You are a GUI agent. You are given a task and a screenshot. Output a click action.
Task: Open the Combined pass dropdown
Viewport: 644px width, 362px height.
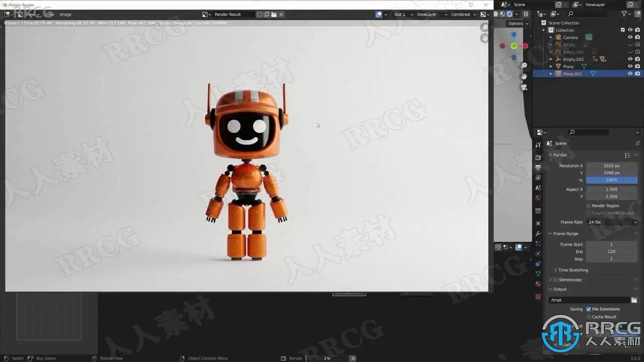463,15
